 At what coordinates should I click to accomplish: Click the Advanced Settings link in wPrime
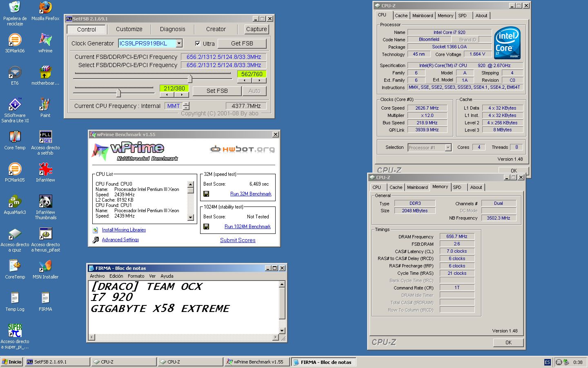(120, 240)
